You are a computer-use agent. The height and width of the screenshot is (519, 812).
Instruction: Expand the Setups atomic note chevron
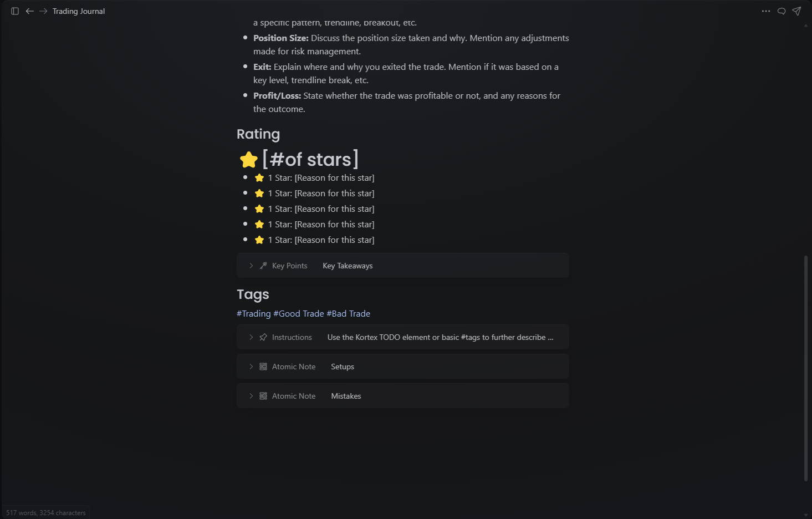click(251, 367)
